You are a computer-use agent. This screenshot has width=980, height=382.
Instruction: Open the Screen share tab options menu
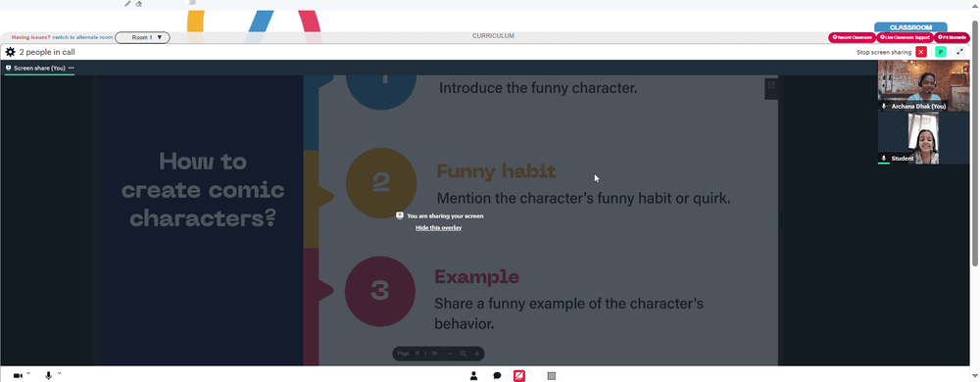tap(72, 68)
